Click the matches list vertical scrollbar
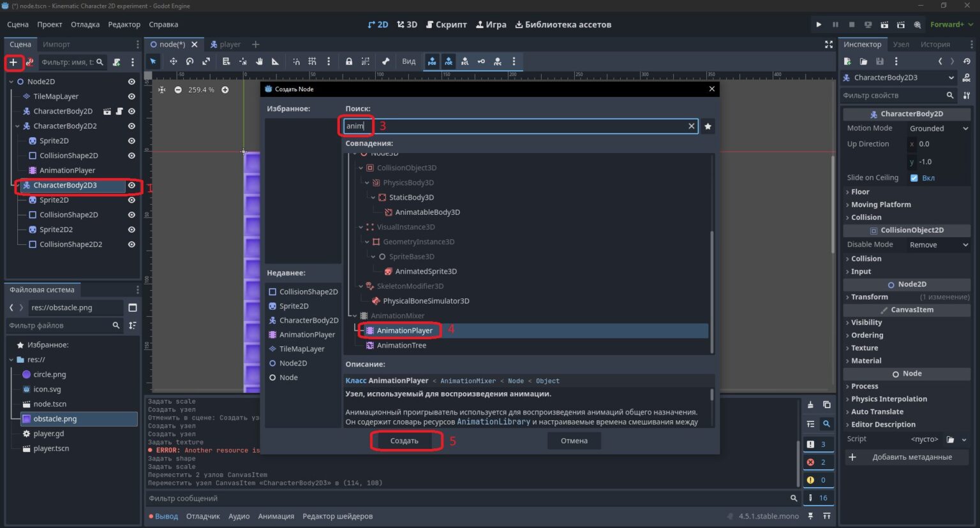Screen dimensions: 980x528 pyautogui.click(x=712, y=291)
